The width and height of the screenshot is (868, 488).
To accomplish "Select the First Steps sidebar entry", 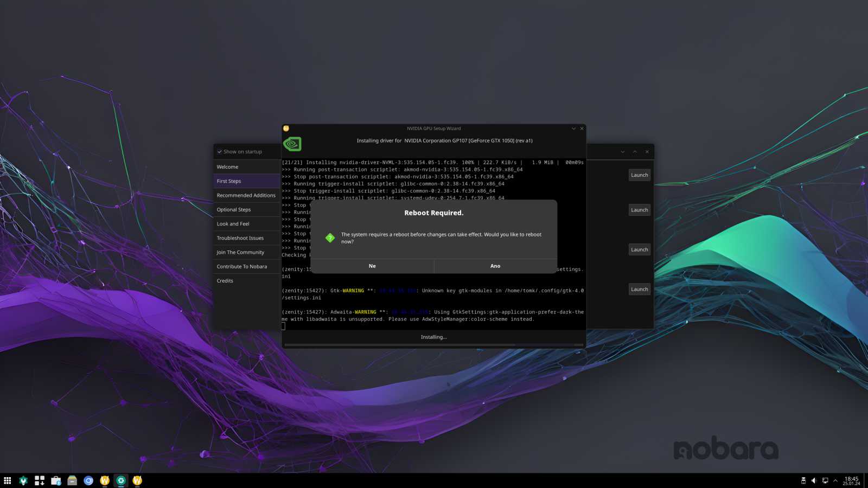I will pos(247,181).
